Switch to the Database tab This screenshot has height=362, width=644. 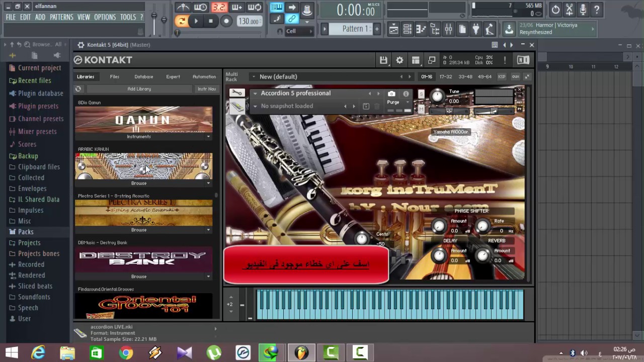[x=144, y=77]
